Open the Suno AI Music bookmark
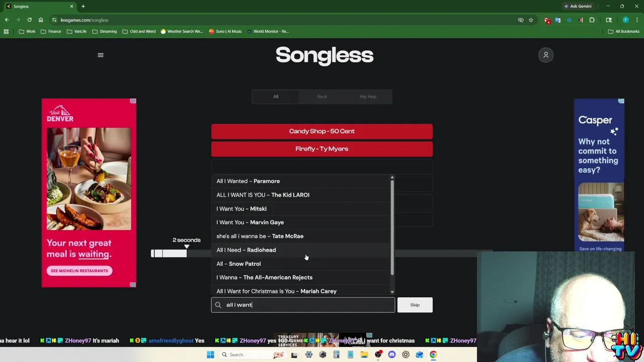Image resolution: width=644 pixels, height=362 pixels. point(225,31)
